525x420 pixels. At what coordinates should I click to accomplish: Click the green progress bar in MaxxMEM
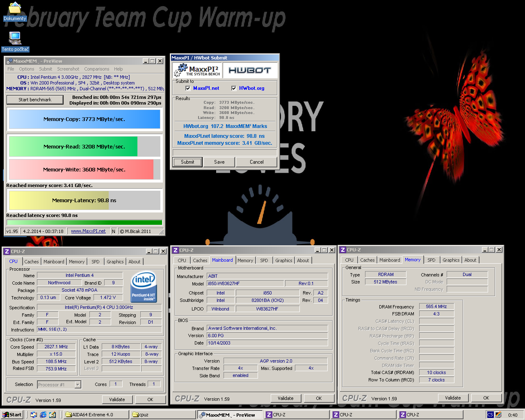coord(84,223)
